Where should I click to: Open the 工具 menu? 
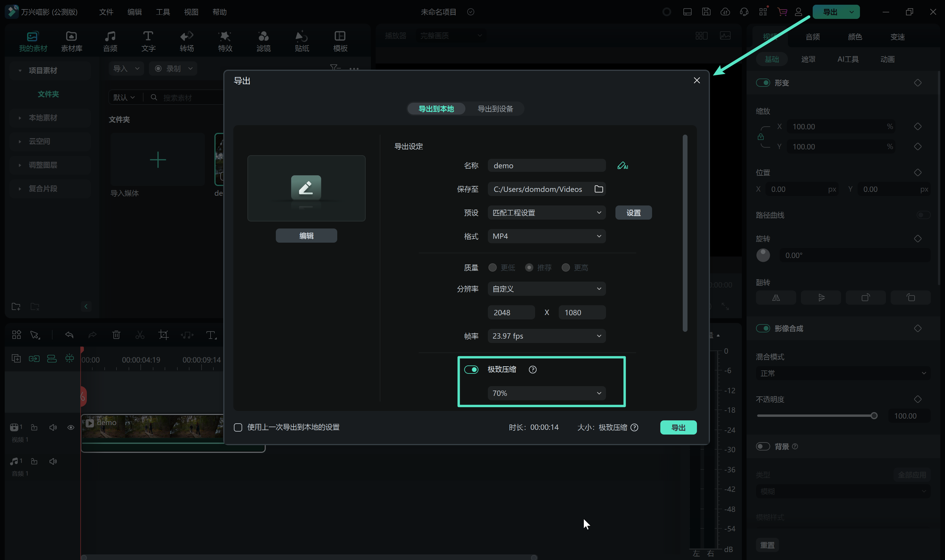coord(163,12)
